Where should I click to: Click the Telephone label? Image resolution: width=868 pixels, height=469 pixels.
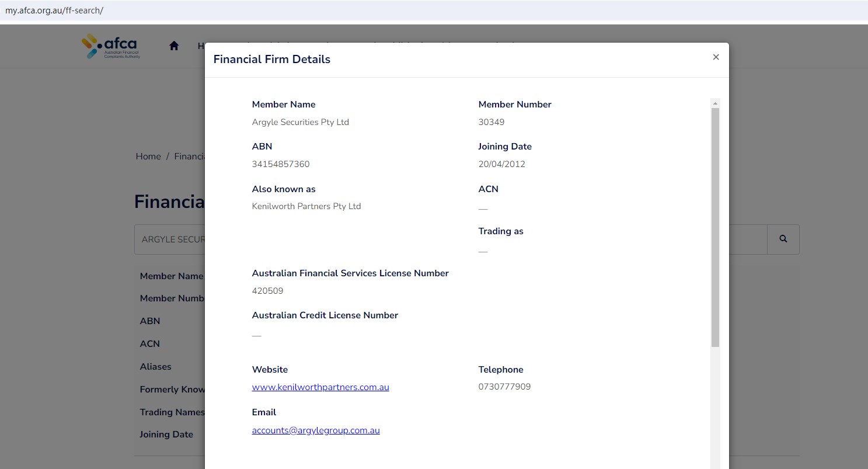tap(501, 370)
